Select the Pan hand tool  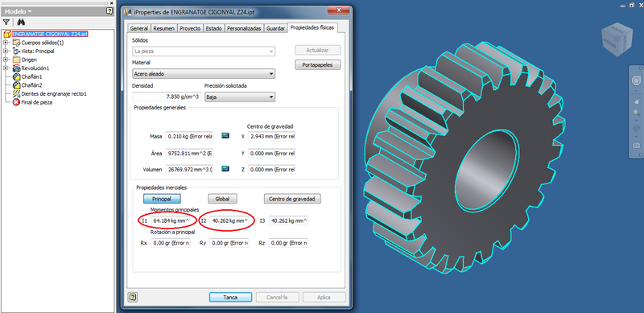[636, 101]
